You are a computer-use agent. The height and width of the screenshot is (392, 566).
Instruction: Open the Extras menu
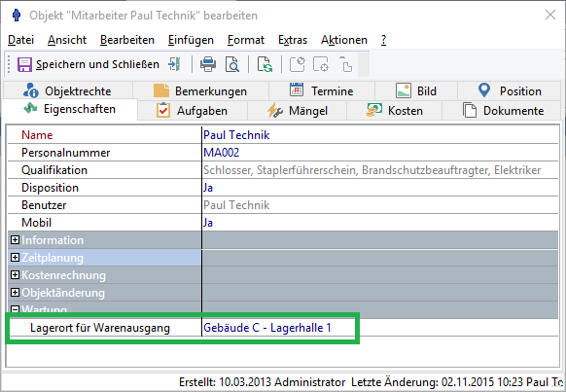point(293,40)
